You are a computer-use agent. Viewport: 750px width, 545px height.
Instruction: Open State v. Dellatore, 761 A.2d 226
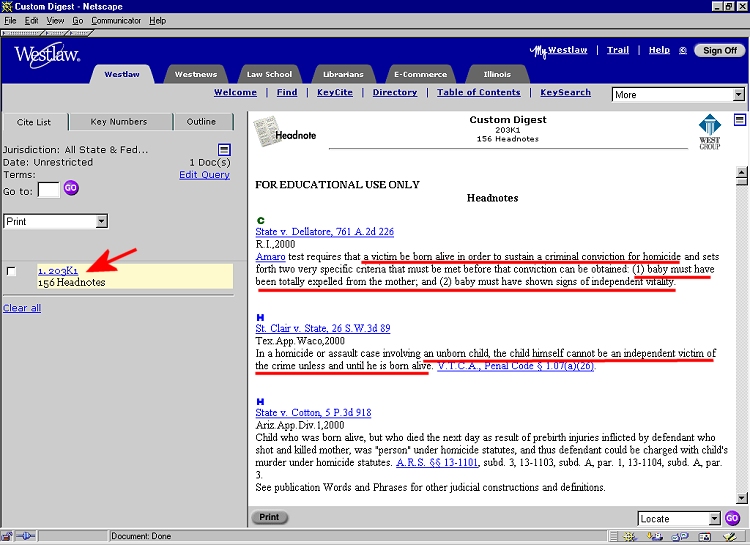[x=325, y=232]
